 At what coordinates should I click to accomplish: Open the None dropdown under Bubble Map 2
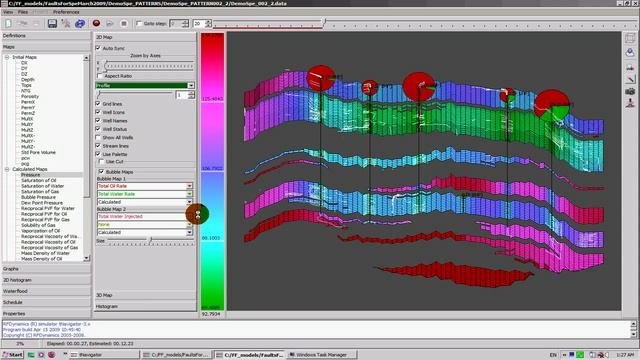coord(145,224)
